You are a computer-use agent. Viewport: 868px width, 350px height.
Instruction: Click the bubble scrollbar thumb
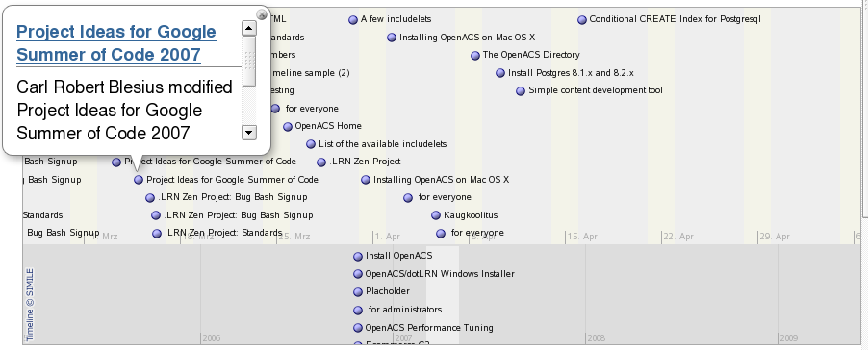click(249, 61)
